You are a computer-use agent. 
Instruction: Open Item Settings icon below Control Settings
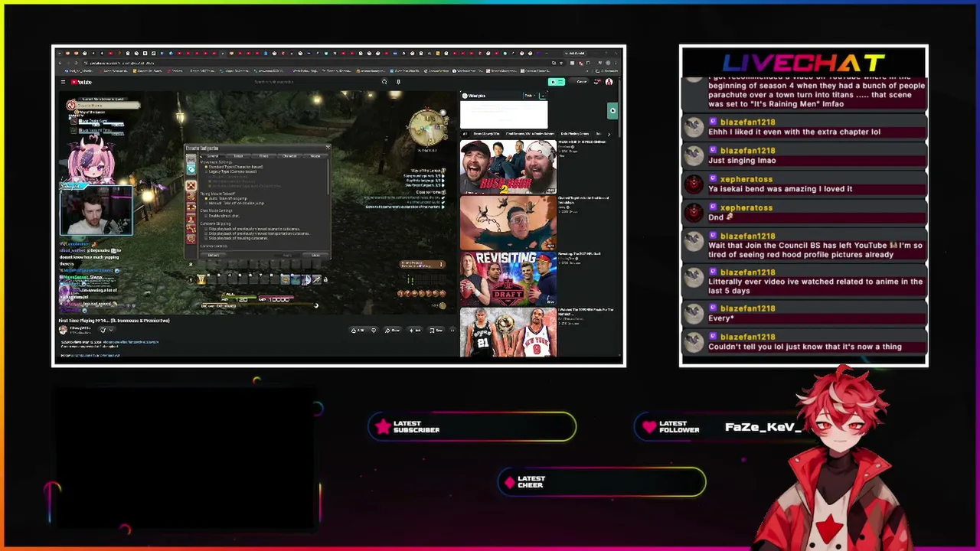[x=191, y=197]
